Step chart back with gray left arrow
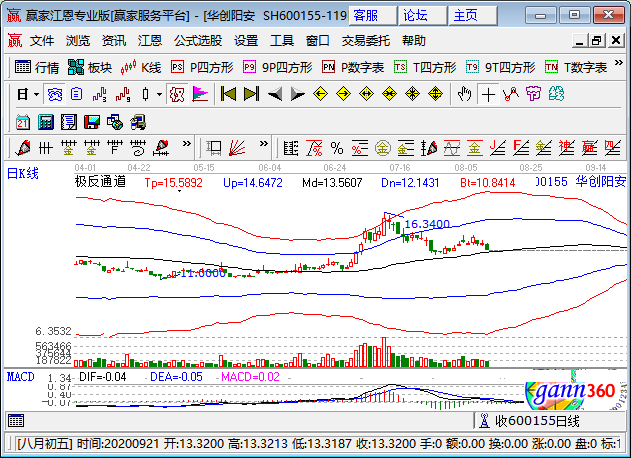The height and width of the screenshot is (458, 631). 275,95
